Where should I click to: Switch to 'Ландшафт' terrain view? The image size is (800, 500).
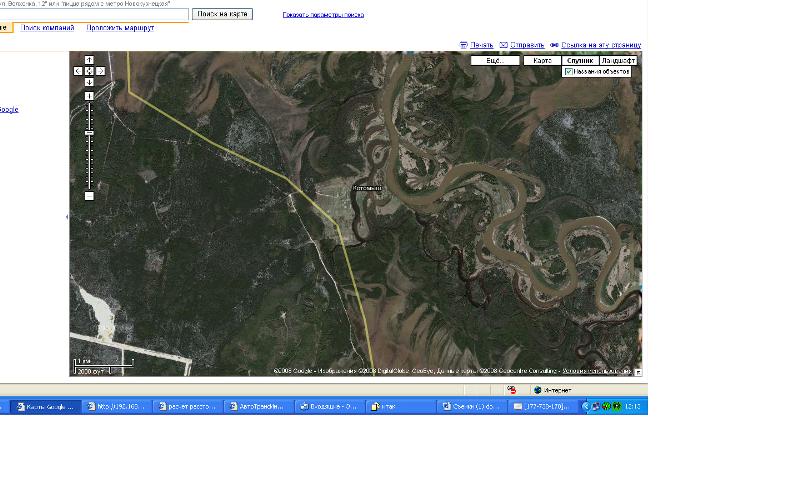[618, 61]
